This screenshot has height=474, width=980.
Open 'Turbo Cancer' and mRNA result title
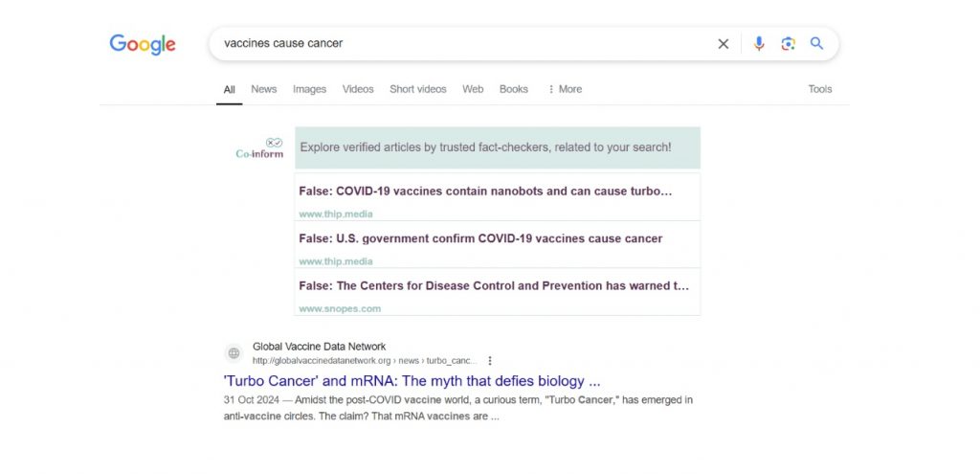pos(412,381)
